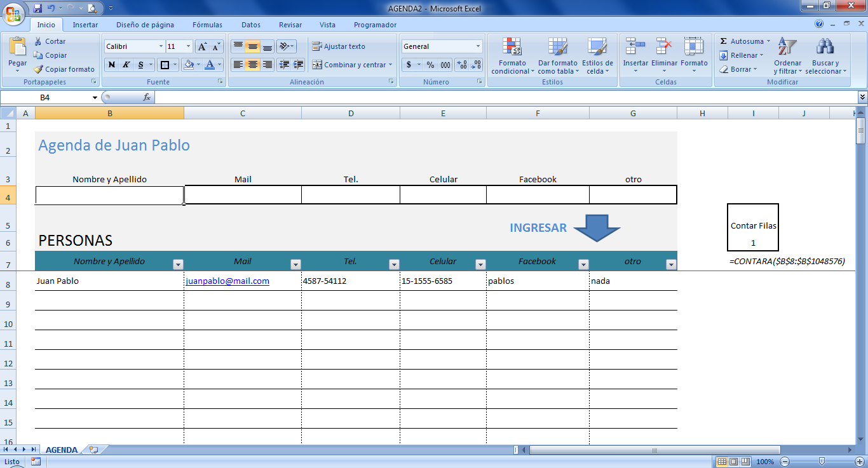Image resolution: width=868 pixels, height=468 pixels.
Task: Open Borrar clear menu
Action: 738,69
